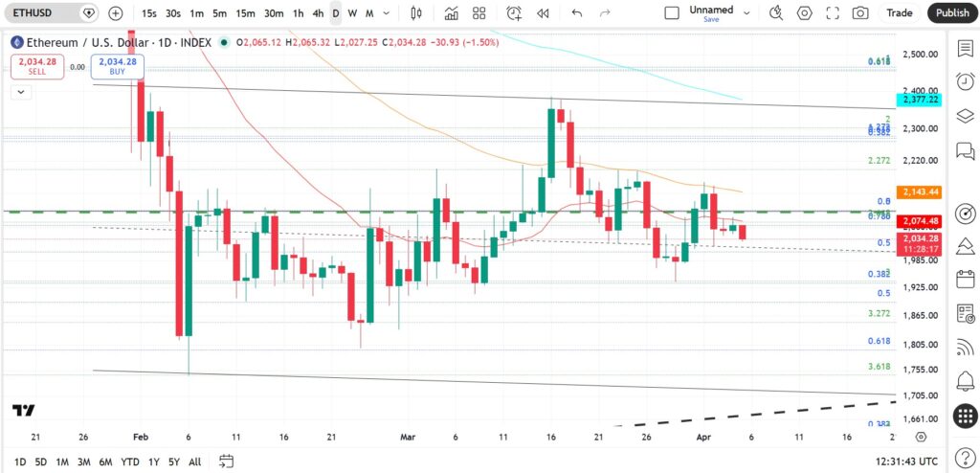980x473 pixels.
Task: Click the Publish button
Action: point(952,12)
